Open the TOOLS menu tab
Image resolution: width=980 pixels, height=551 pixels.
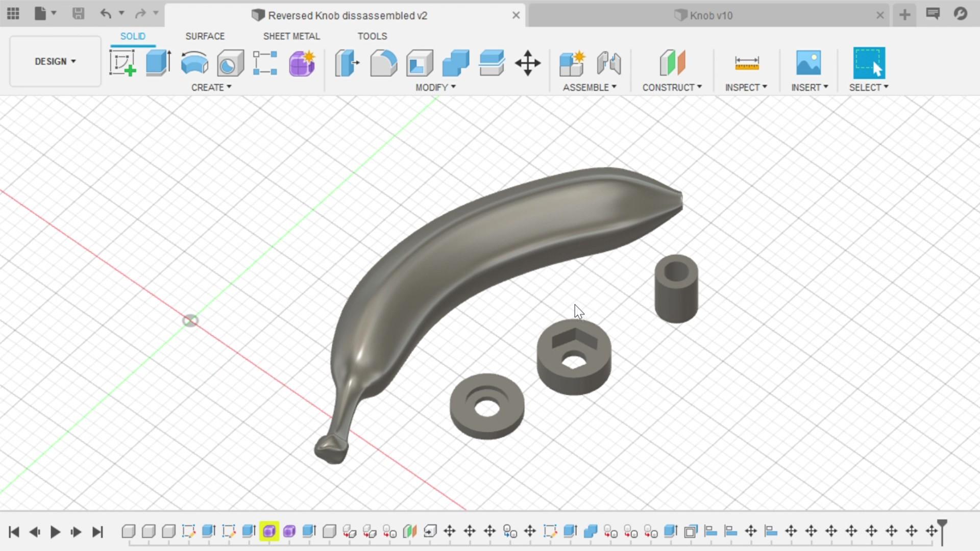(372, 36)
